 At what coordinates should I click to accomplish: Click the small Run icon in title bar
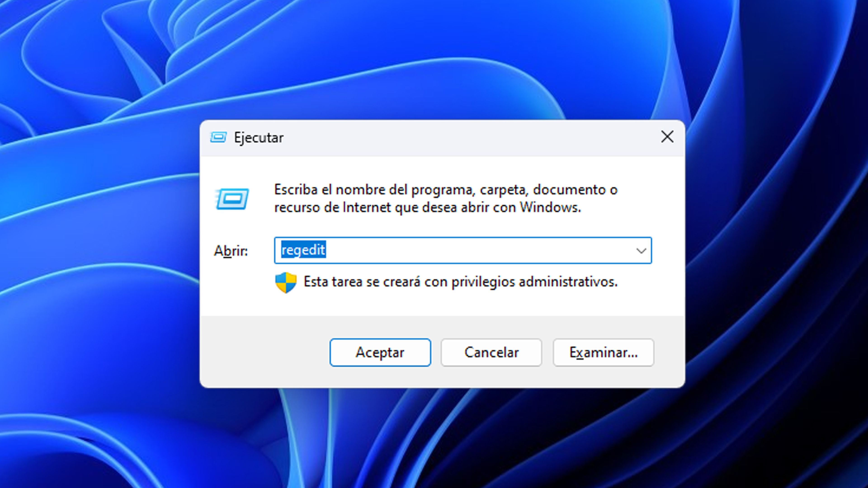218,137
